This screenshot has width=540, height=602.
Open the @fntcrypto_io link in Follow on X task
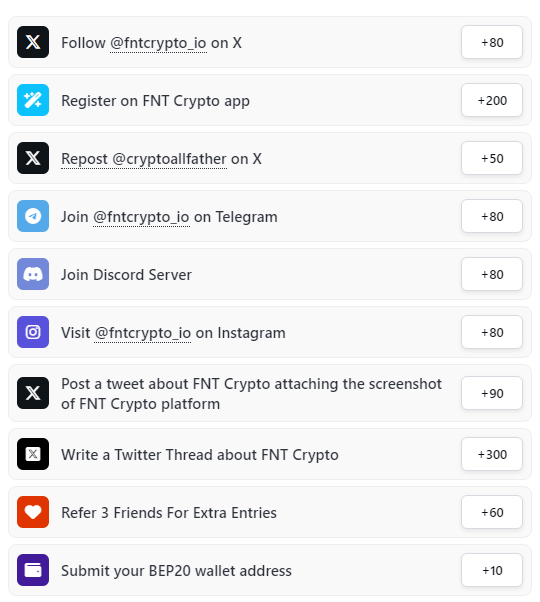point(158,43)
